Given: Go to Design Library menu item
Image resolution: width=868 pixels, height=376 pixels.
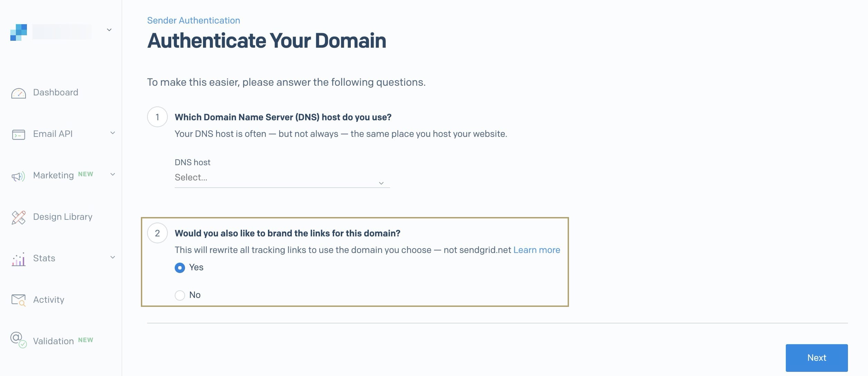Looking at the screenshot, I should (x=63, y=217).
